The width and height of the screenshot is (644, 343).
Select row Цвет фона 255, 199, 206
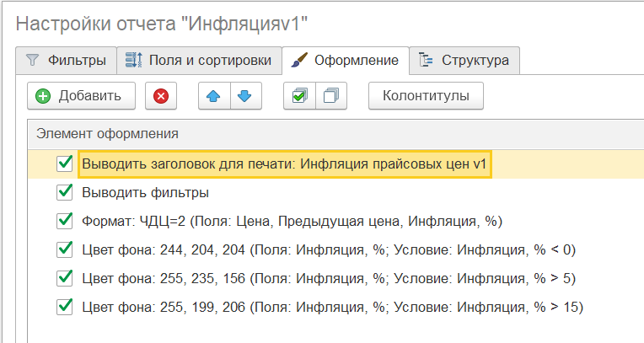click(335, 308)
